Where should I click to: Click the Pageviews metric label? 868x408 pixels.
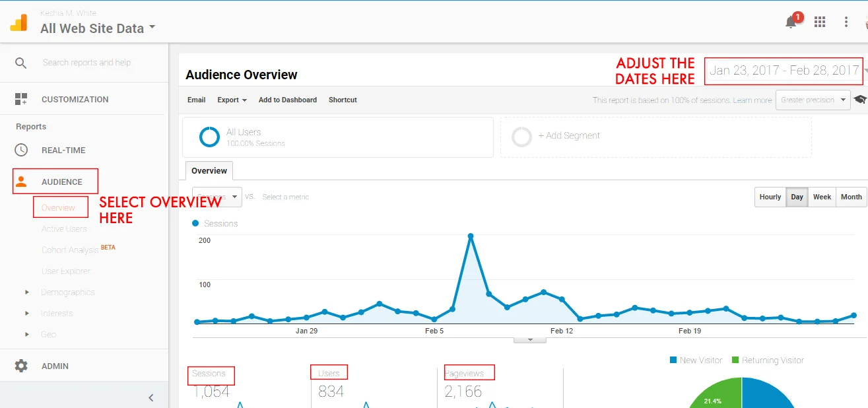[x=465, y=374]
